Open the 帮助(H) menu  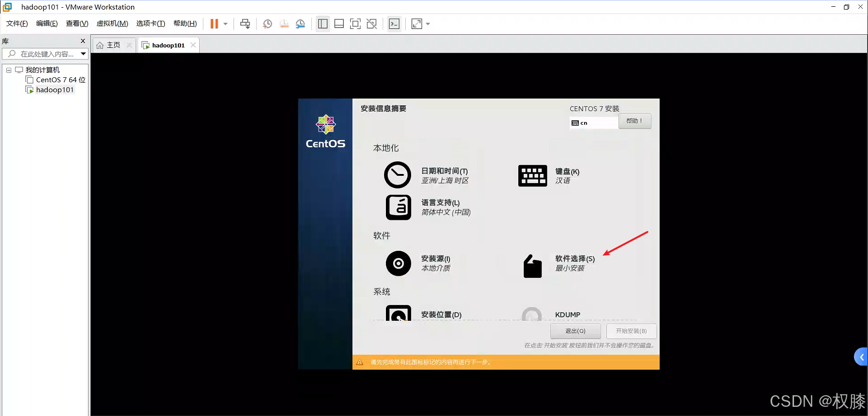185,24
